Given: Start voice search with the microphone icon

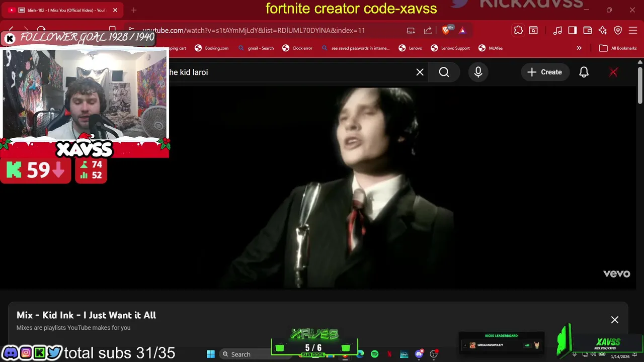Looking at the screenshot, I should click(478, 72).
